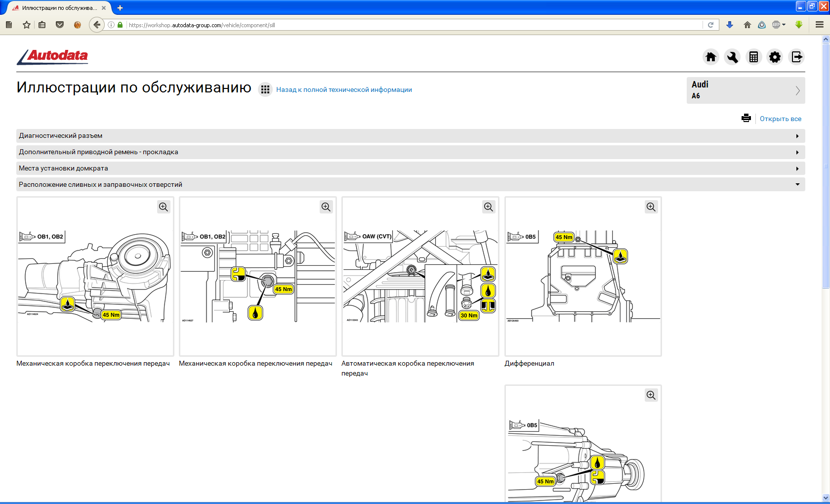Open the blue-ring extension icon in toolbar

coord(762,25)
